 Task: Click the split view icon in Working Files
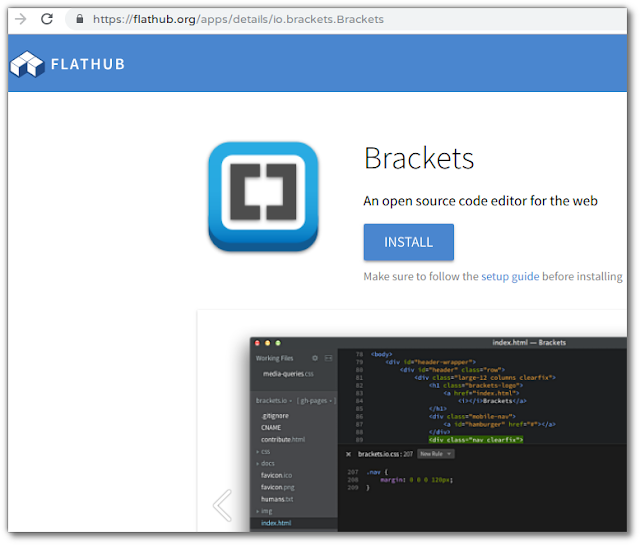tap(329, 358)
